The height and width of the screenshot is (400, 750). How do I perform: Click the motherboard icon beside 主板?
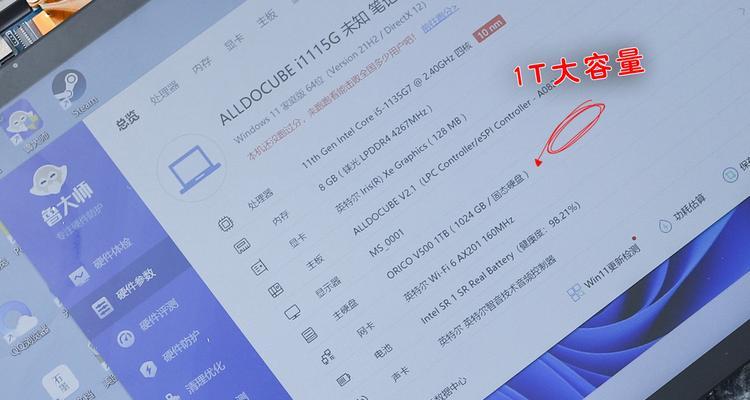pyautogui.click(x=276, y=290)
